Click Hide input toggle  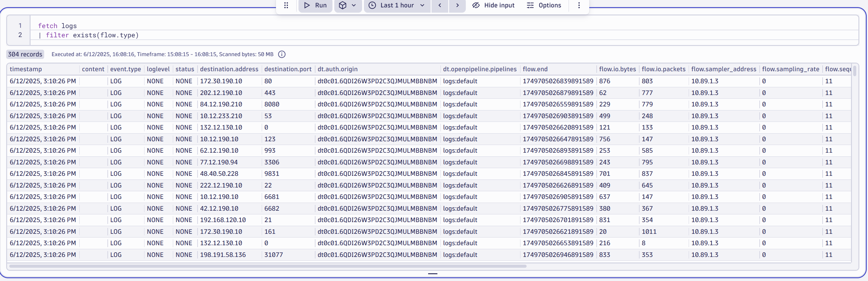[493, 5]
